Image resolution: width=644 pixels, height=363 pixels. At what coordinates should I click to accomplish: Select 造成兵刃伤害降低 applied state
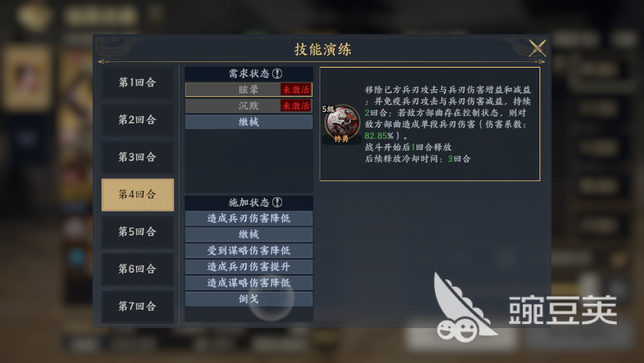[249, 218]
